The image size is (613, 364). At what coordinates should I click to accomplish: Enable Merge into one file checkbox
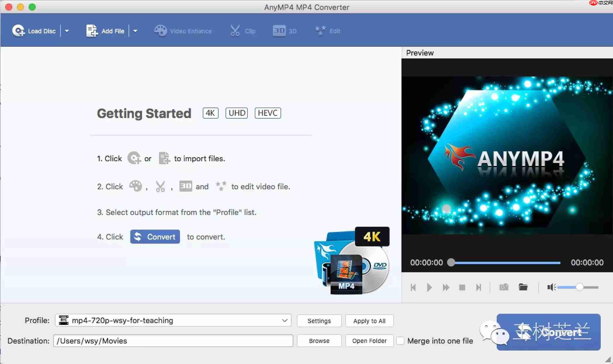400,341
